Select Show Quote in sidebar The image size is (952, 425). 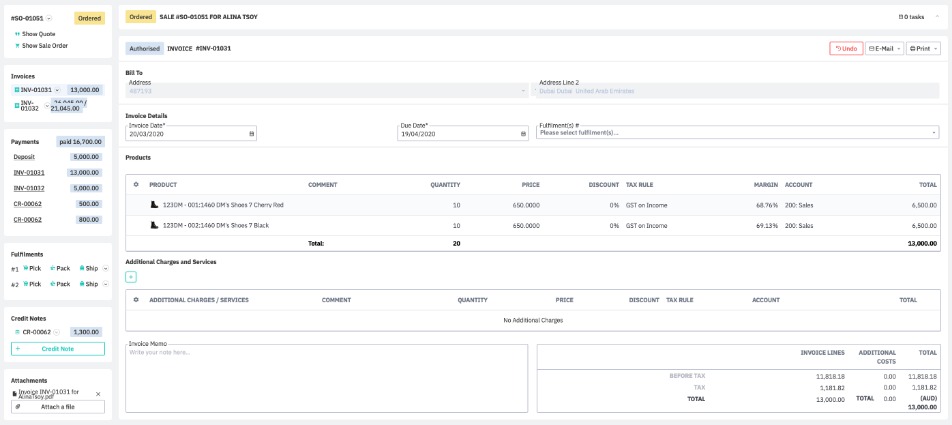(37, 34)
